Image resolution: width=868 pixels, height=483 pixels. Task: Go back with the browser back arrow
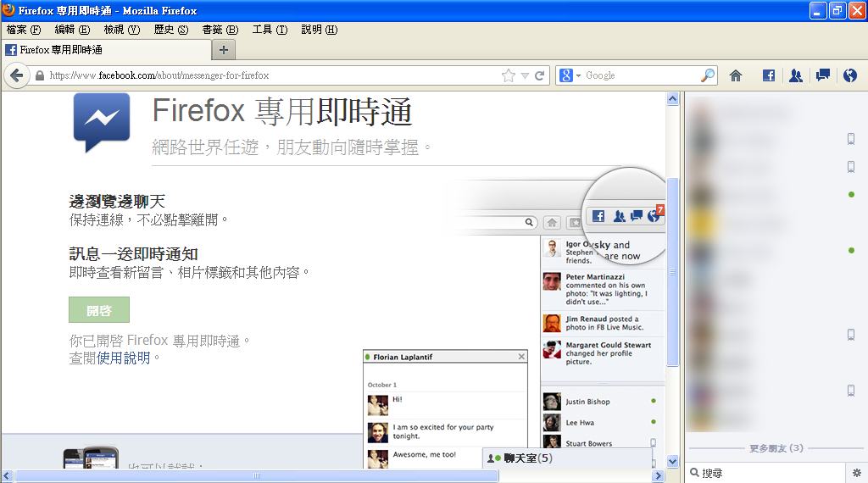(17, 75)
